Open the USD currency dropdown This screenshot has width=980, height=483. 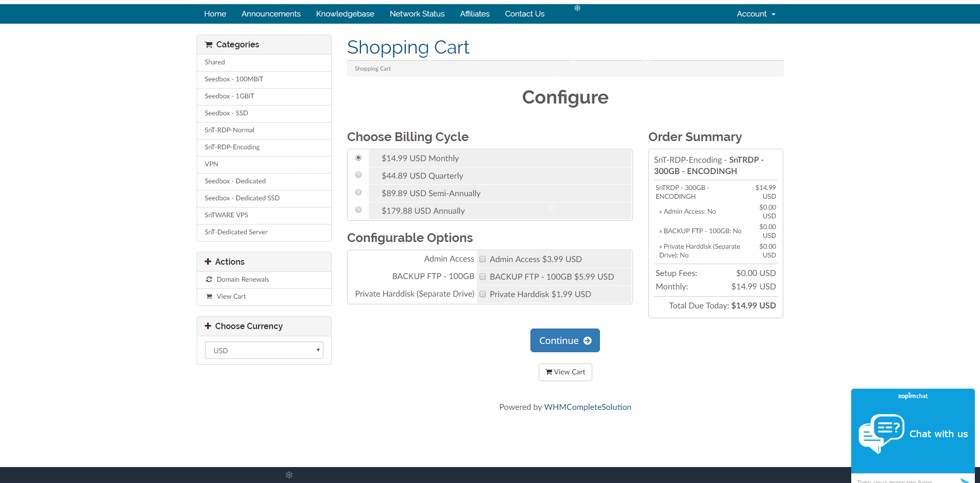(x=264, y=350)
